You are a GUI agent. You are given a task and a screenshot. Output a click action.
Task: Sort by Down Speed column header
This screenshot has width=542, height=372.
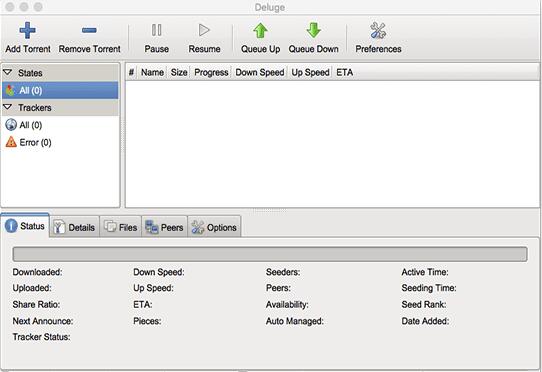pos(260,72)
